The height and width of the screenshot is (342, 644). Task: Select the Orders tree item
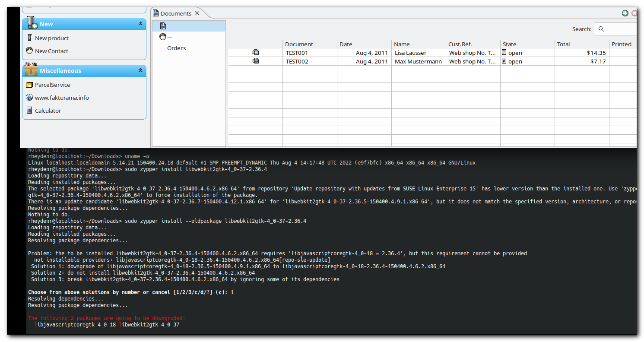(177, 48)
